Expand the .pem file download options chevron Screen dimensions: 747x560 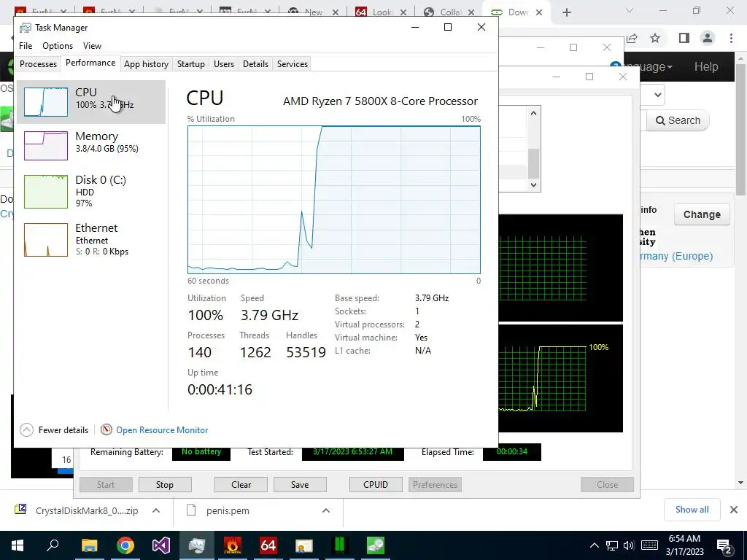(326, 510)
